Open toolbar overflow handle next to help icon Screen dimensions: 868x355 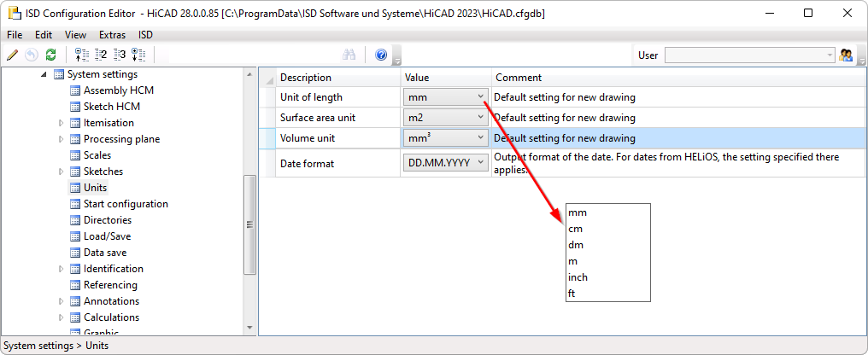point(397,55)
